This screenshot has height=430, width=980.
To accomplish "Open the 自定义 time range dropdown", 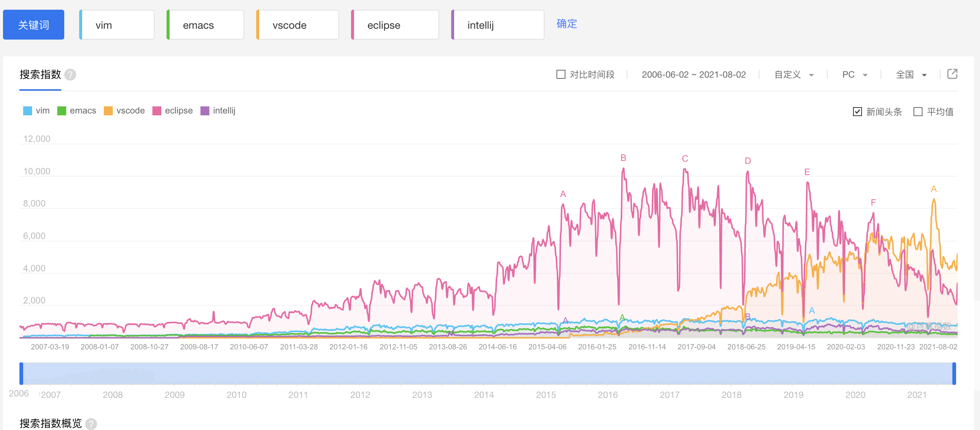I will [x=794, y=75].
